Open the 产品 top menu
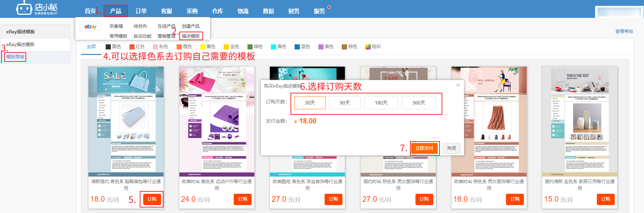 116,11
